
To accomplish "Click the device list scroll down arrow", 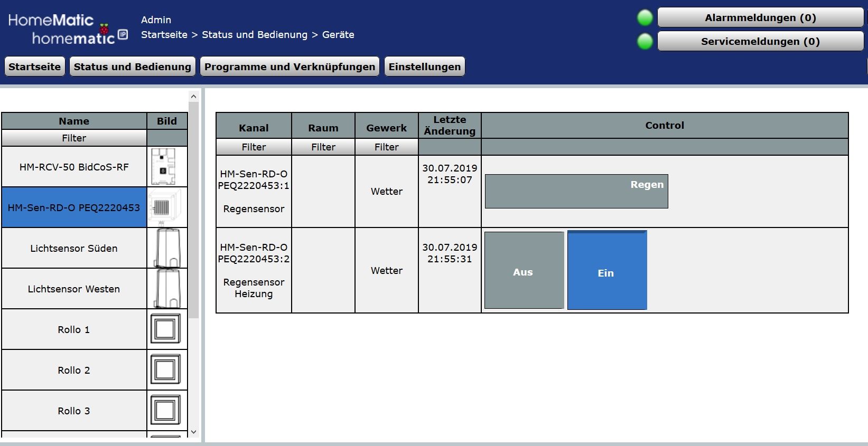I will pyautogui.click(x=193, y=432).
